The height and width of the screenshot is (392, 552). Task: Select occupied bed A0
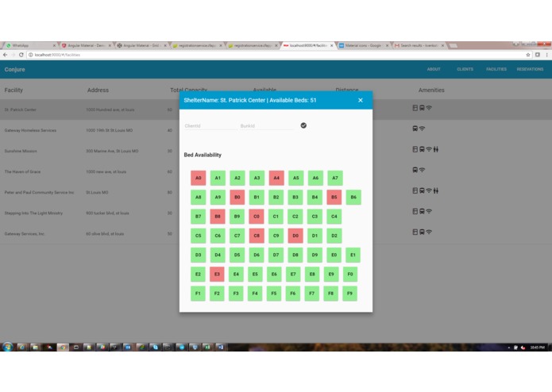coord(199,178)
